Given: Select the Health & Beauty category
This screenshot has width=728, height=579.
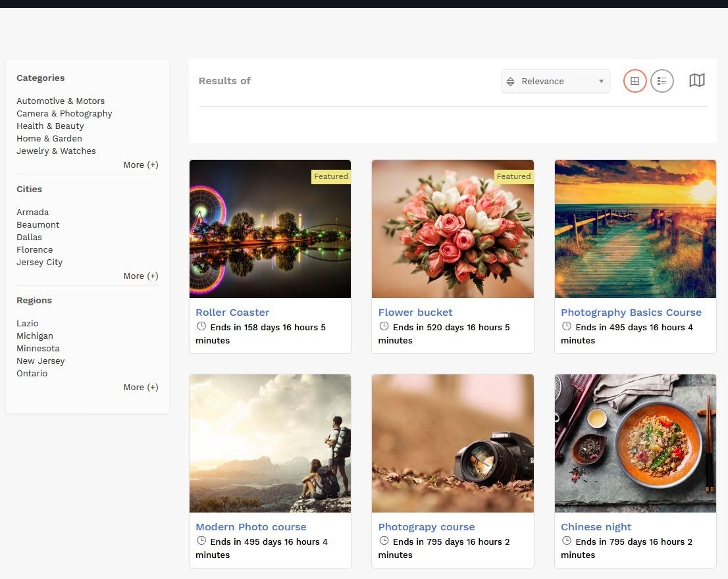Looking at the screenshot, I should click(50, 126).
